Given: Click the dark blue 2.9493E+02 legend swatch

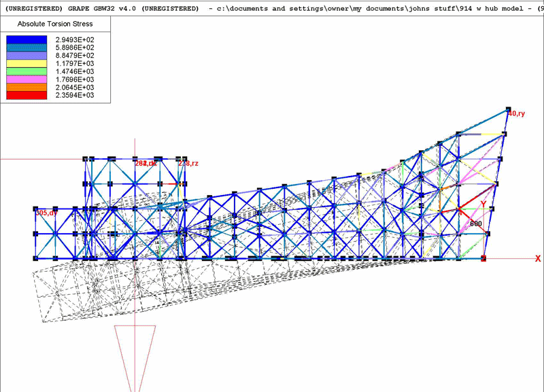Looking at the screenshot, I should (x=27, y=40).
